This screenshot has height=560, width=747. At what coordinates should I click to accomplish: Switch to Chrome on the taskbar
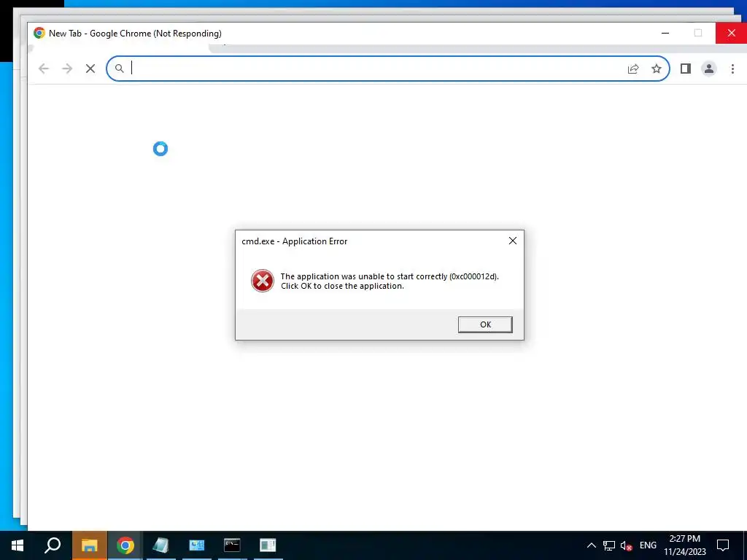125,545
